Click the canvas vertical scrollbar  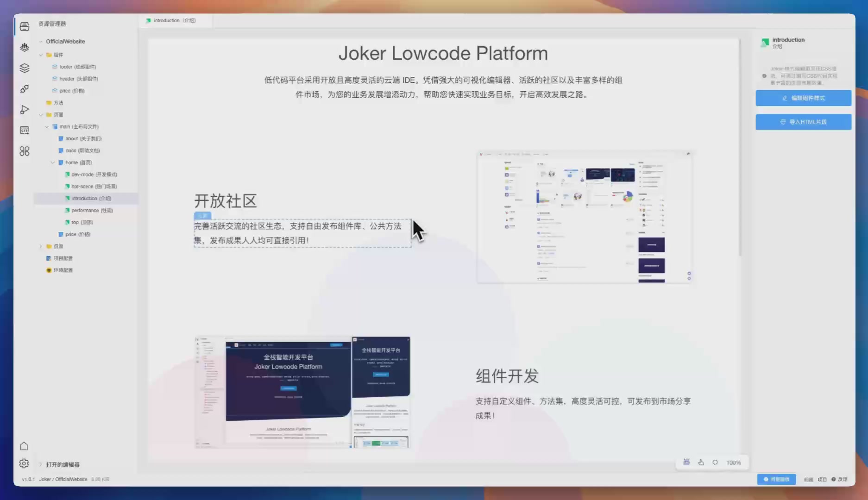[x=740, y=147]
